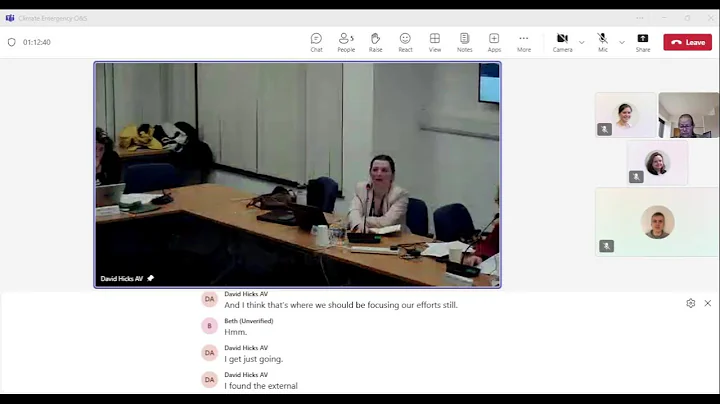The width and height of the screenshot is (720, 404).
Task: Click caption text 'Hmm.'
Action: point(236,332)
